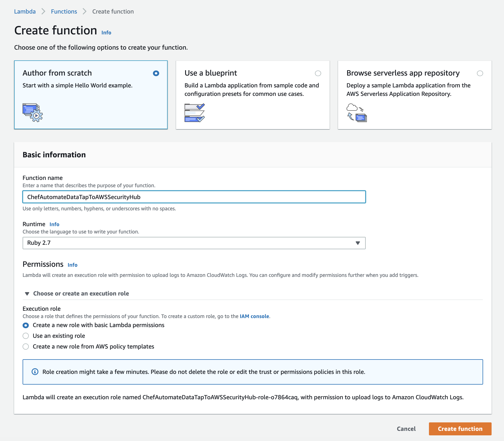Viewport: 504px width, 441px height.
Task: Select the Use a blueprint radio button
Action: click(318, 73)
